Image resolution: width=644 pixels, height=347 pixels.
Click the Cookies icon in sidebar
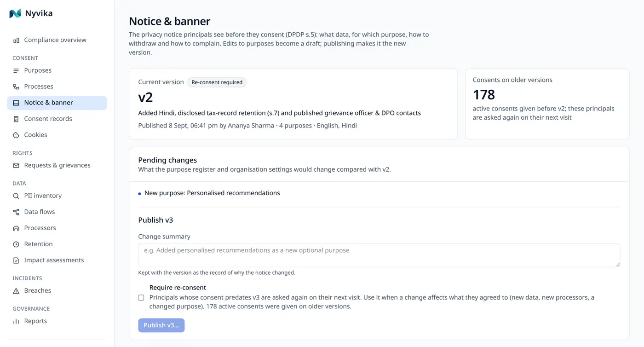click(16, 135)
